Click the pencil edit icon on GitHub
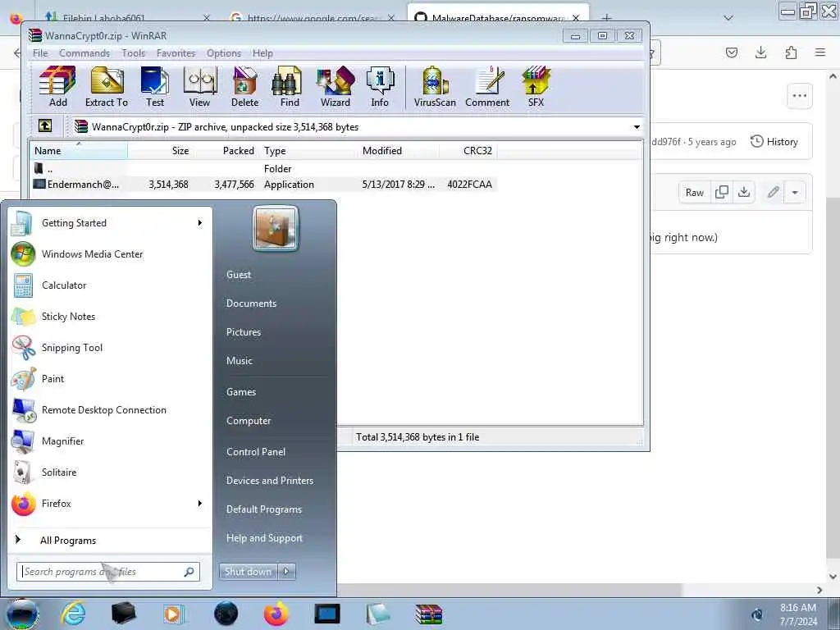 (x=773, y=192)
